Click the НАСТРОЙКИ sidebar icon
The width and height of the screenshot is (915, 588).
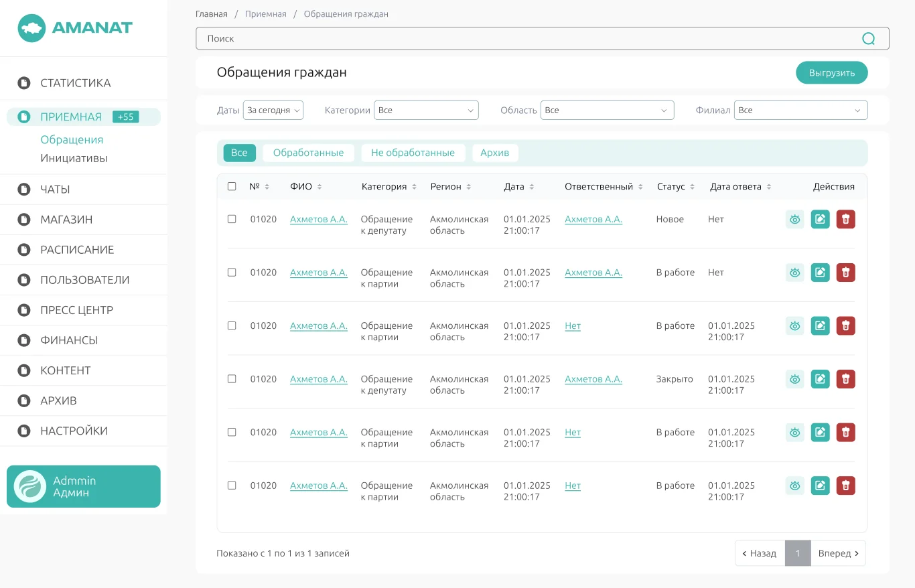pos(24,431)
